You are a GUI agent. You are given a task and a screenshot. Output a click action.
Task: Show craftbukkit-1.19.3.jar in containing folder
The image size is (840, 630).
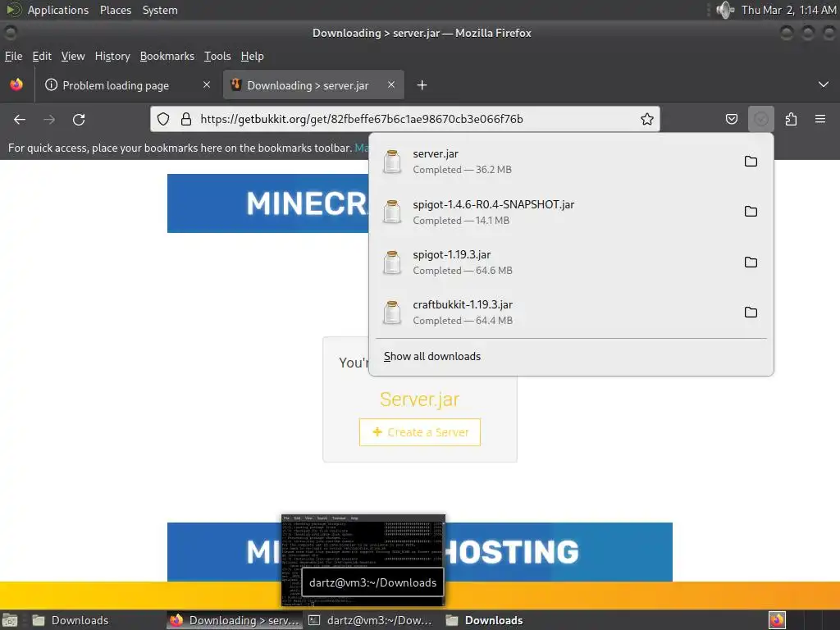[751, 312]
